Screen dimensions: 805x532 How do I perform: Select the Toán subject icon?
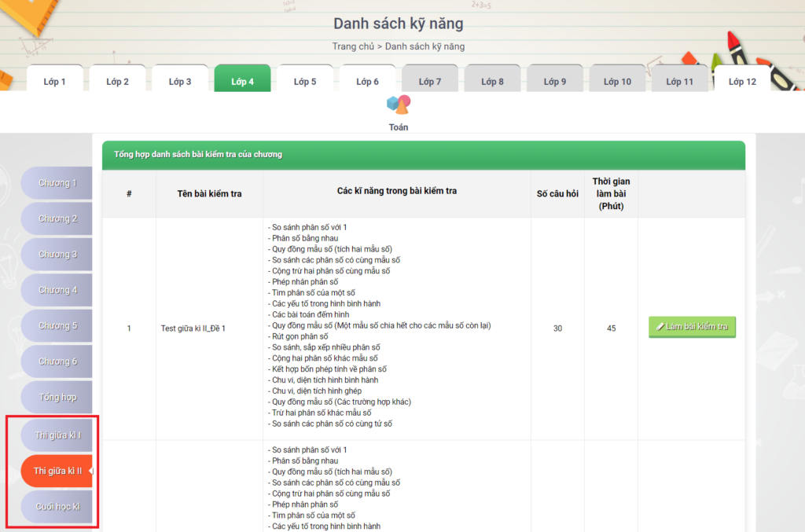[x=399, y=105]
